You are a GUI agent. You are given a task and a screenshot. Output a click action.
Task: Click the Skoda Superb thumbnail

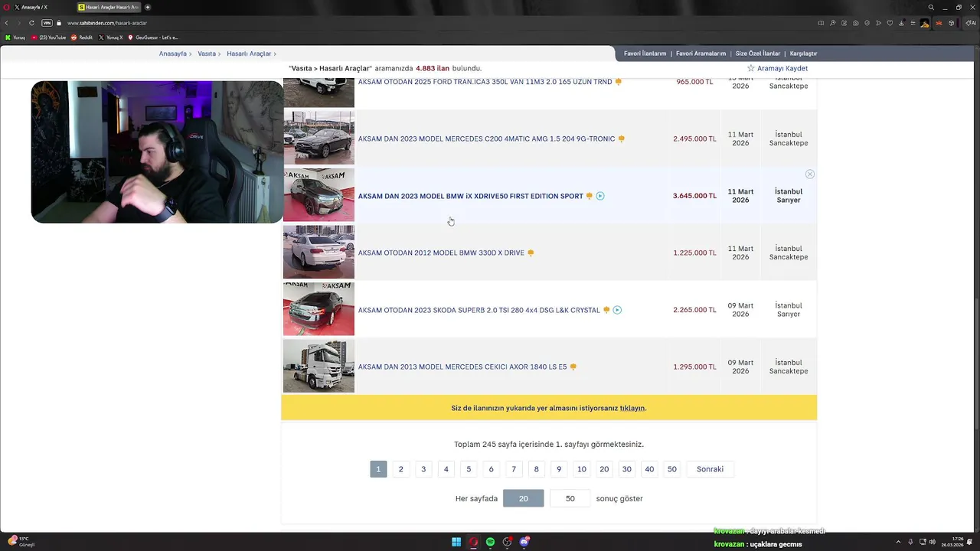(x=318, y=309)
